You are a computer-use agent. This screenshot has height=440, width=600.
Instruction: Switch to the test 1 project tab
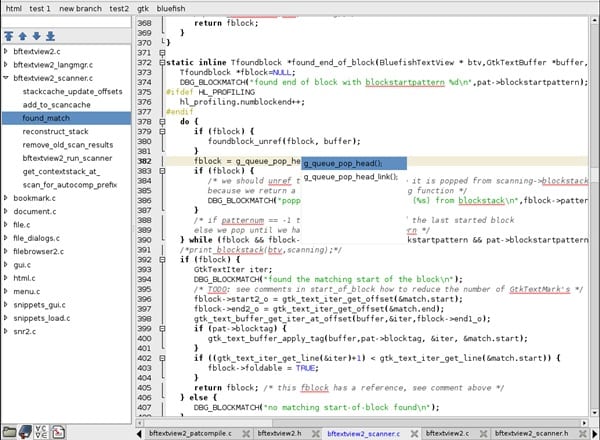40,8
